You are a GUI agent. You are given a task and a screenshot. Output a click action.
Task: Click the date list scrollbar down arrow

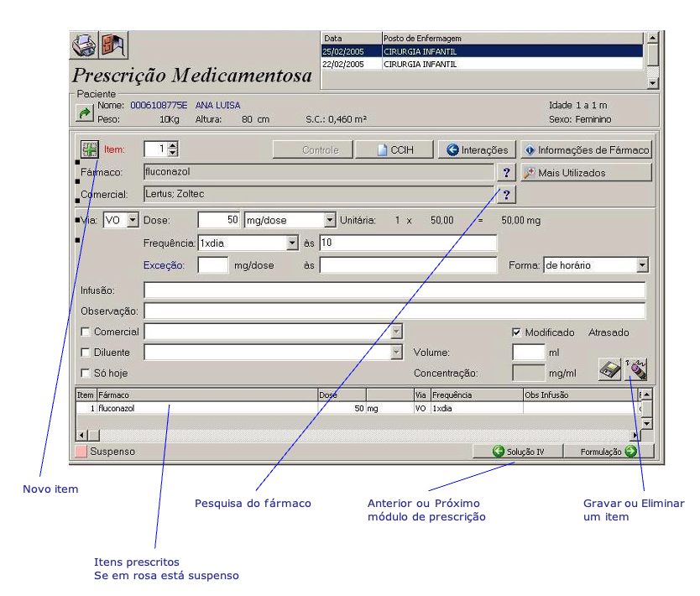pyautogui.click(x=653, y=82)
